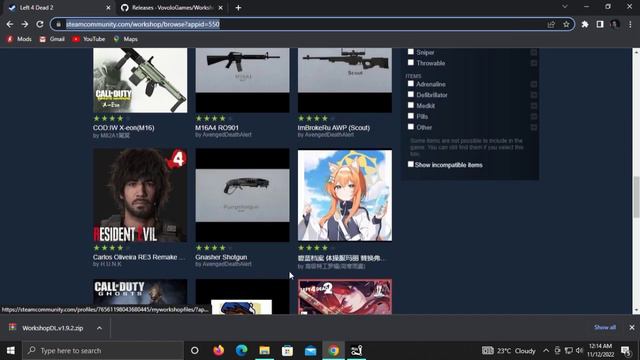Screen dimensions: 640x360
Task: Open Chrome side panel icon
Action: (x=600, y=24)
